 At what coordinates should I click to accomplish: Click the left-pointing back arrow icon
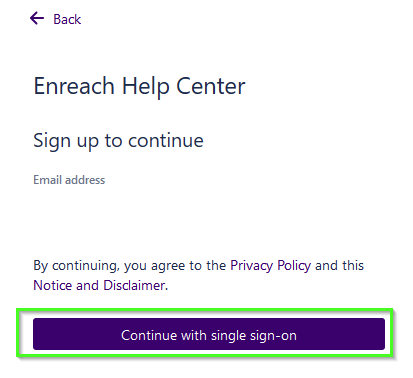pyautogui.click(x=37, y=19)
